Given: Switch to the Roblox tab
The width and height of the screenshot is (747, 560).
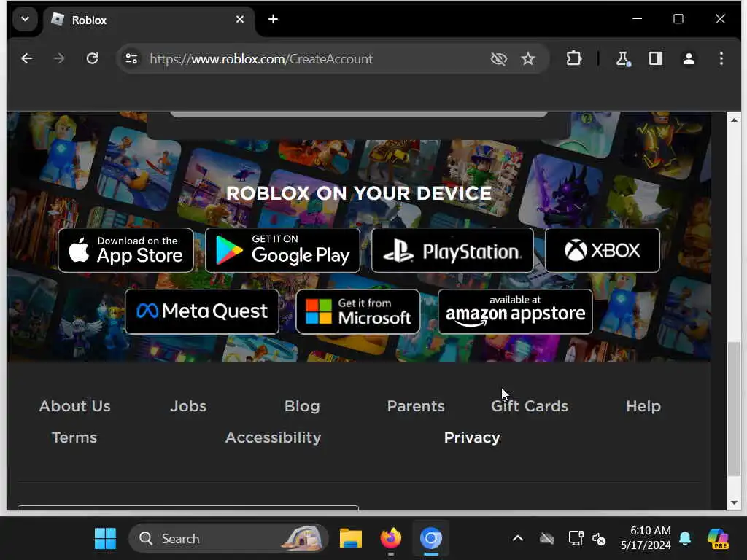Looking at the screenshot, I should click(150, 20).
